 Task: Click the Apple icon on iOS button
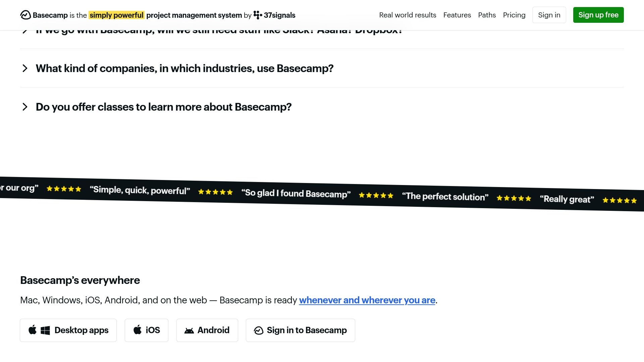[138, 330]
